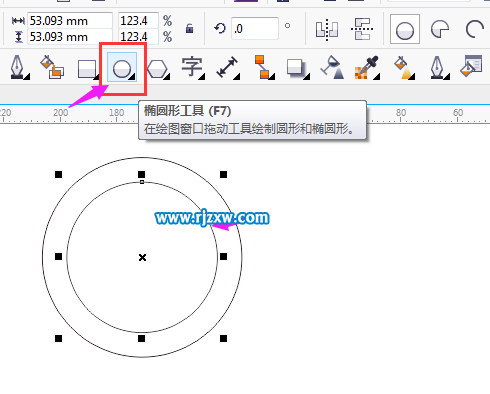Open Polygon tool flyout arrow
Screen dimensions: 490x394
click(167, 77)
